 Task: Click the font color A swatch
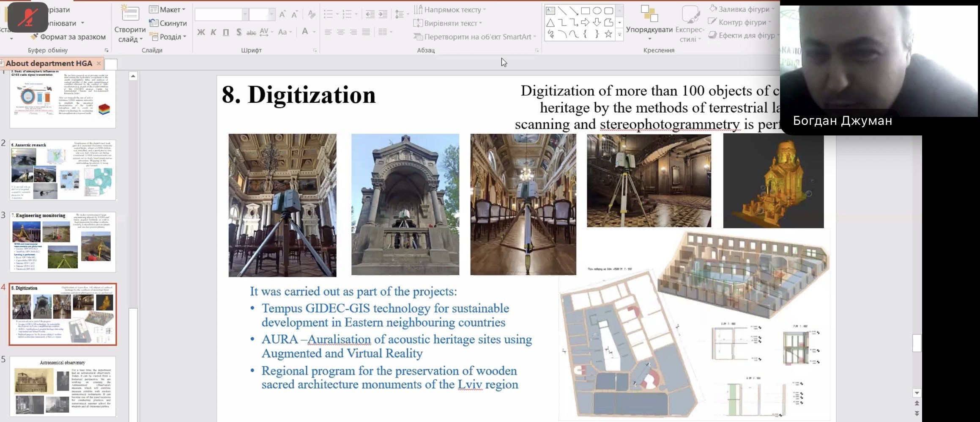click(305, 32)
